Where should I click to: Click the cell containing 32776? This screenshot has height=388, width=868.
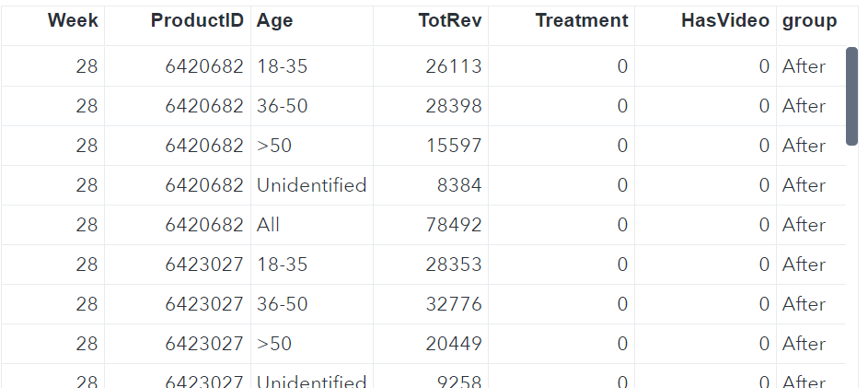tap(453, 304)
